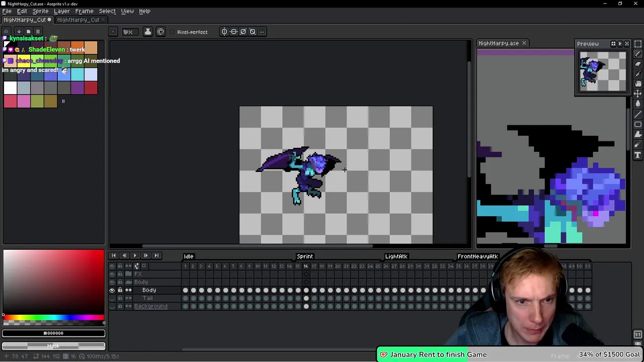
Task: Open the File menu
Action: tap(7, 11)
